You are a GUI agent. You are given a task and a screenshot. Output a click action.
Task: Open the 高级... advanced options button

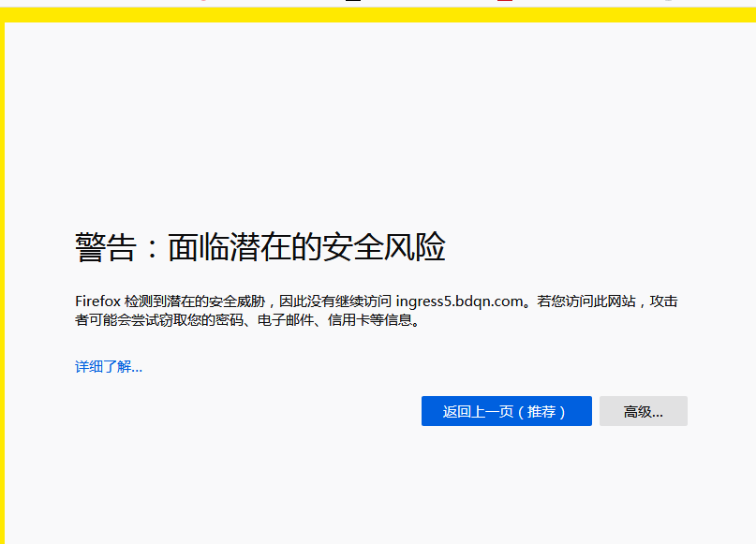(644, 411)
